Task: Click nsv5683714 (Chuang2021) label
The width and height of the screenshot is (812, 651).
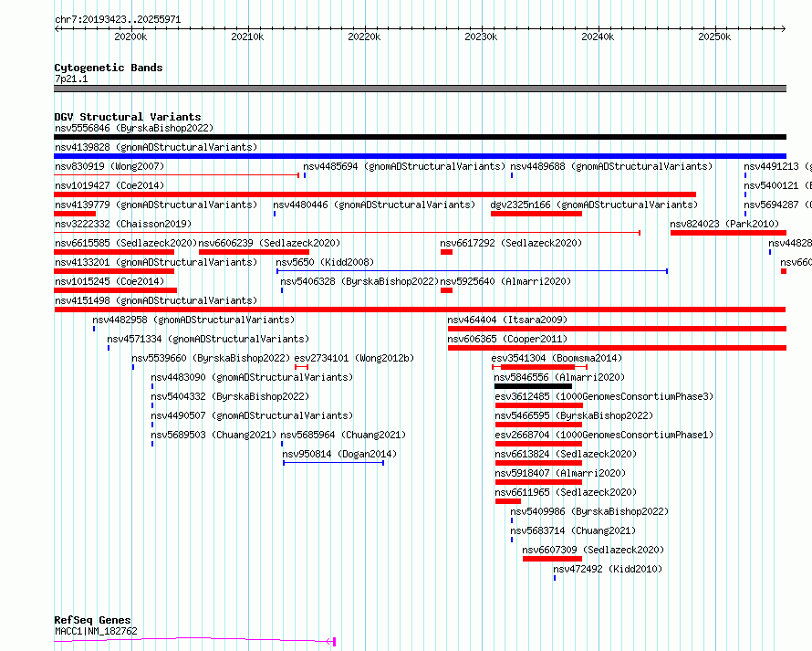Action: pyautogui.click(x=573, y=530)
